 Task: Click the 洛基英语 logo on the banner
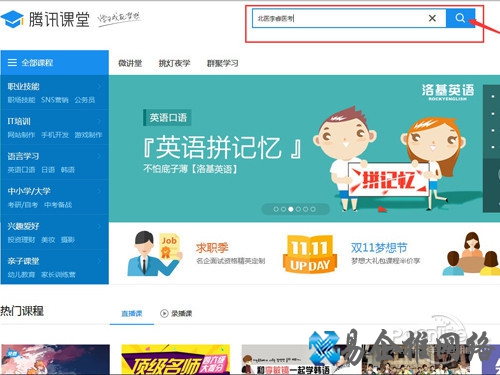pos(448,92)
